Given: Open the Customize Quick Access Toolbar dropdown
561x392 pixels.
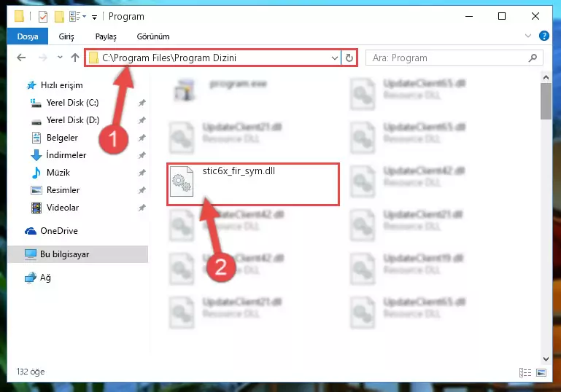Looking at the screenshot, I should click(x=94, y=17).
